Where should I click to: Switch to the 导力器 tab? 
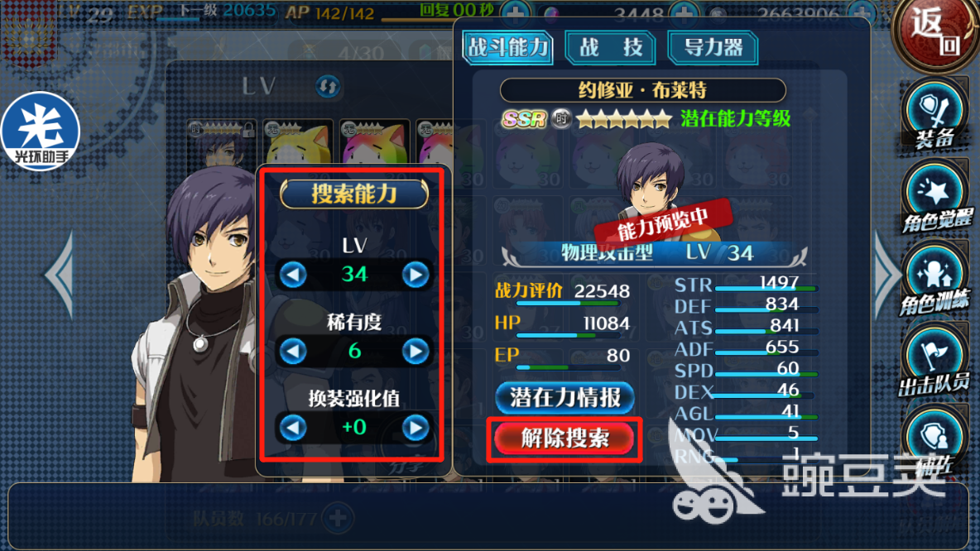(x=713, y=47)
